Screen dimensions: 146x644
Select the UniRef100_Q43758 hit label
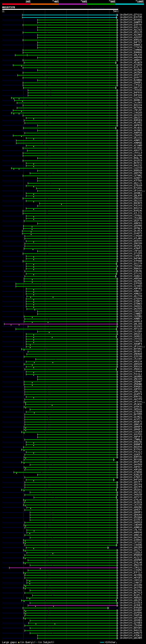pyautogui.click(x=131, y=588)
